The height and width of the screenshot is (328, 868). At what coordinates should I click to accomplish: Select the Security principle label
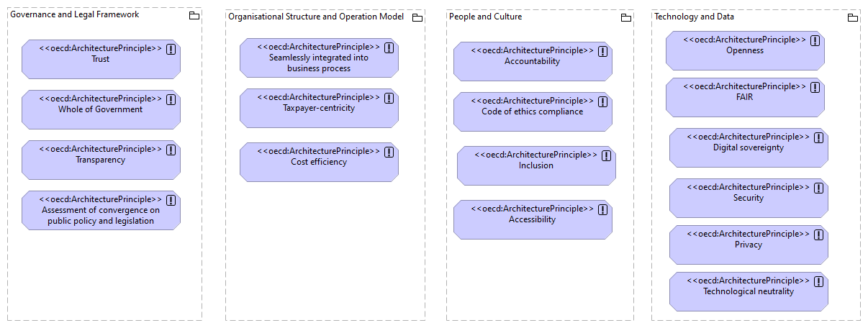tap(749, 198)
